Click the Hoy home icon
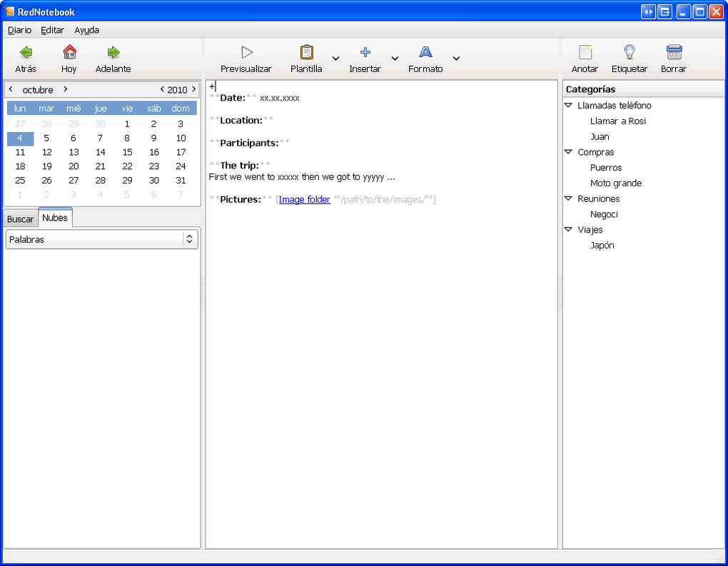The height and width of the screenshot is (566, 728). tap(69, 51)
